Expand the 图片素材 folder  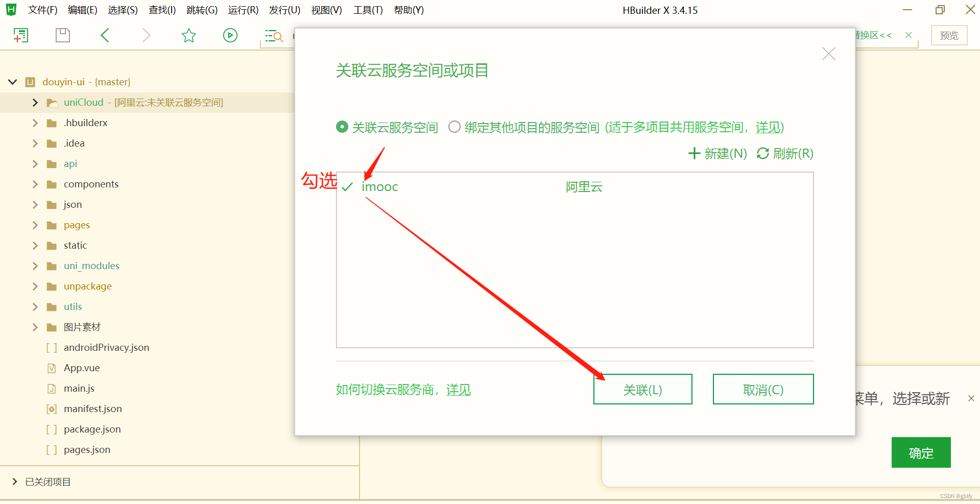coord(35,327)
